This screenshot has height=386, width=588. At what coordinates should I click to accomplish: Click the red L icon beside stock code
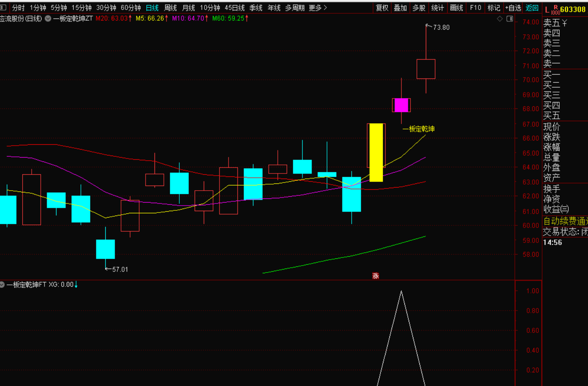[x=547, y=9]
